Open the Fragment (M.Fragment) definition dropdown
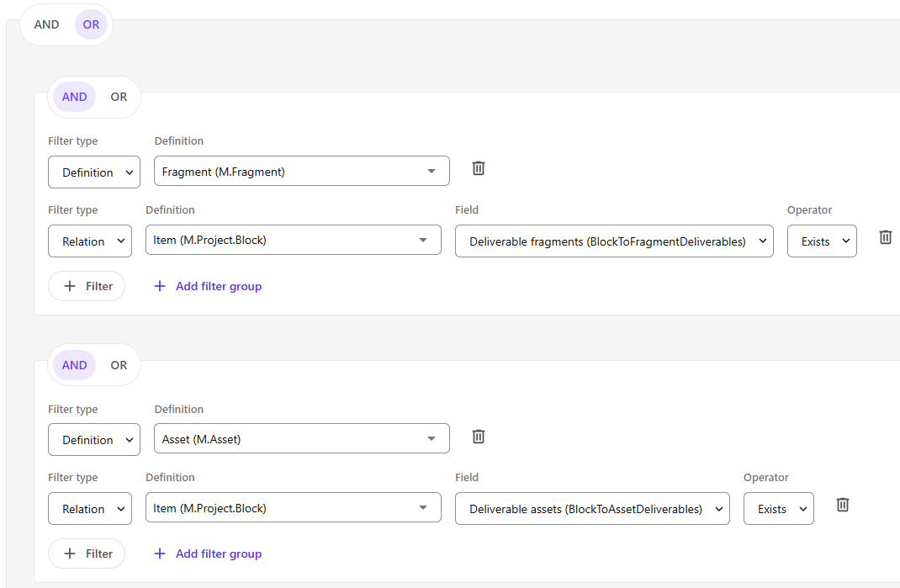 click(302, 171)
